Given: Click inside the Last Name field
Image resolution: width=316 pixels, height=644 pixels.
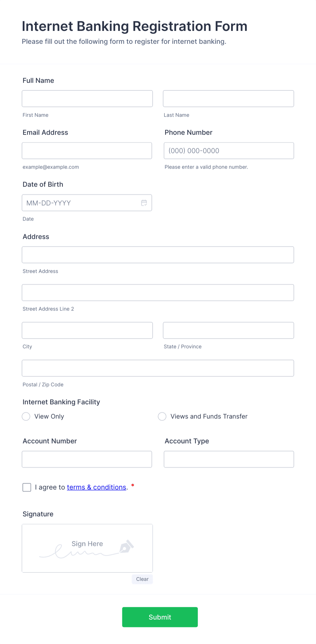Looking at the screenshot, I should click(x=228, y=99).
